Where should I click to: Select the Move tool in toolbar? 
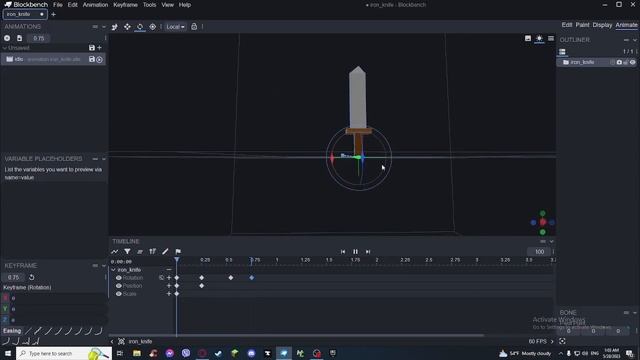[127, 27]
